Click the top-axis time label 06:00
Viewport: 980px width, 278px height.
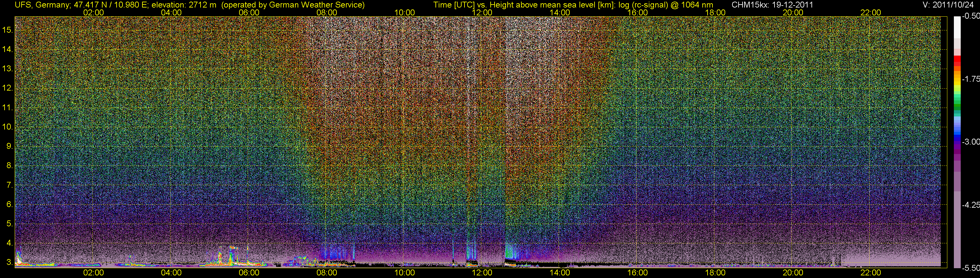point(249,12)
